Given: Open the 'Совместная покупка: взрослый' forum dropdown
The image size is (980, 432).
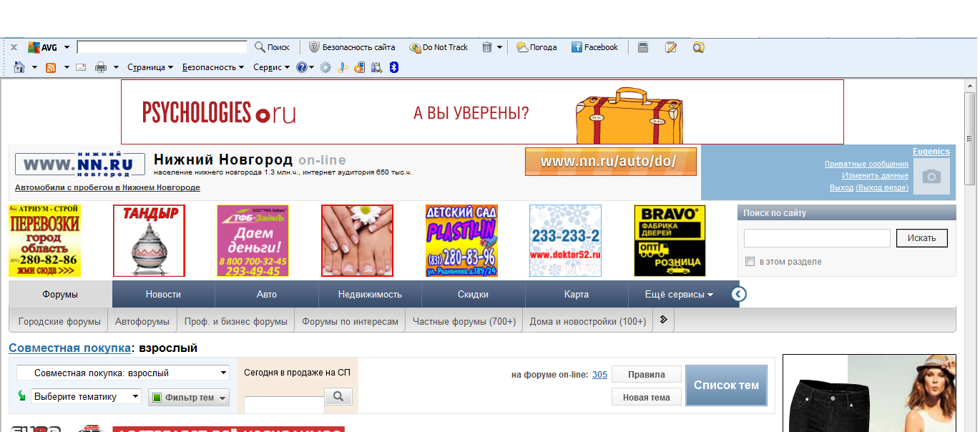Looking at the screenshot, I should pos(123,373).
